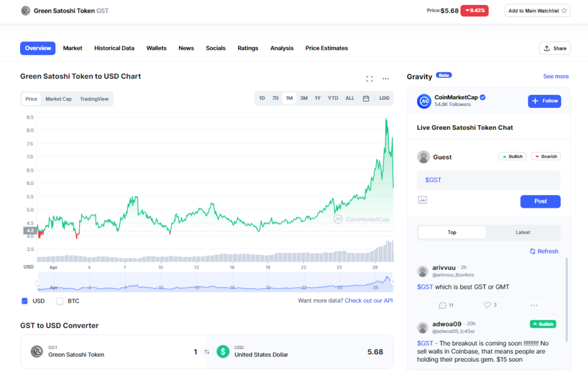588x371 pixels.
Task: Open the calendar date range picker
Action: click(366, 98)
